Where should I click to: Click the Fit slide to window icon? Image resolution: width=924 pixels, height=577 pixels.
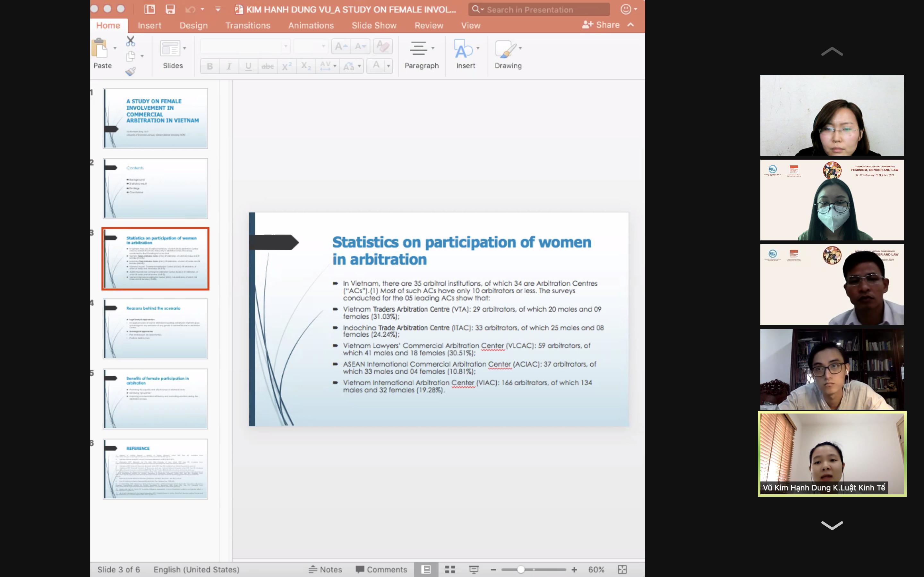pos(622,569)
